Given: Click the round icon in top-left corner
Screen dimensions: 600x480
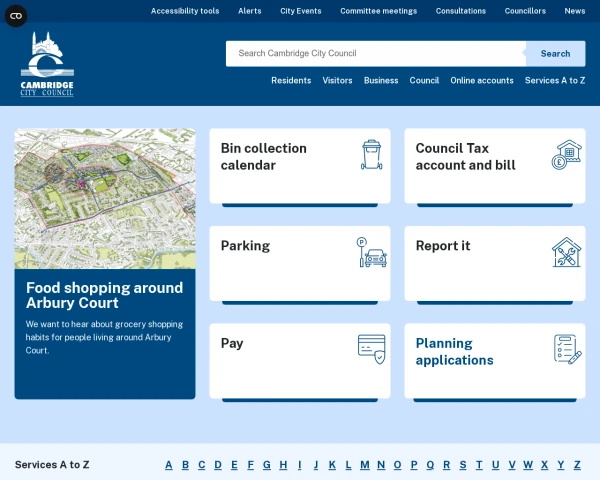Looking at the screenshot, I should 17,15.
